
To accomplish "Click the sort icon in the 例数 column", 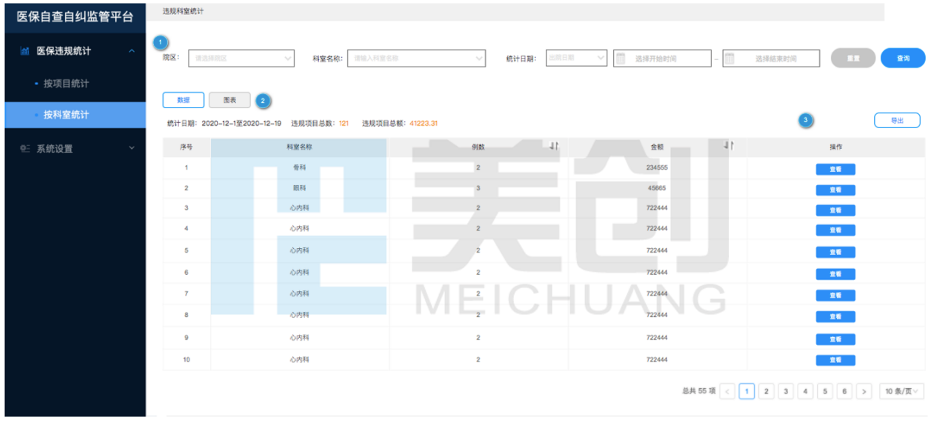I will 553,147.
